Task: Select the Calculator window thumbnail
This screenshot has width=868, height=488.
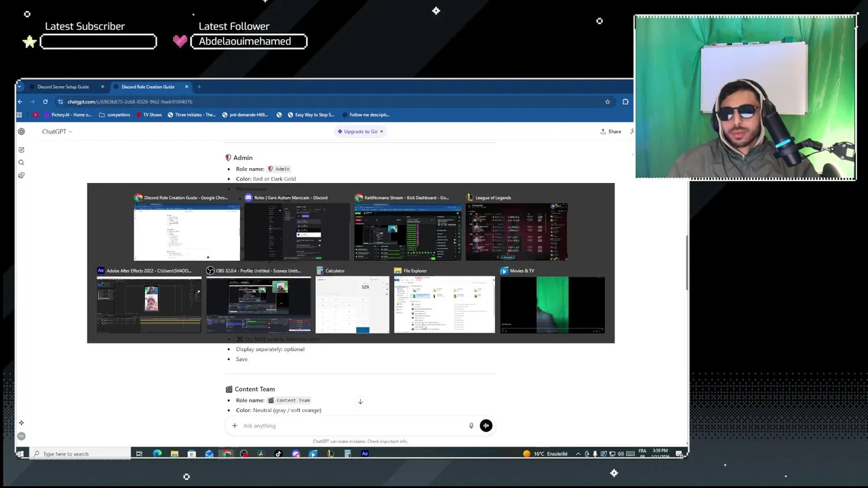Action: 353,301
